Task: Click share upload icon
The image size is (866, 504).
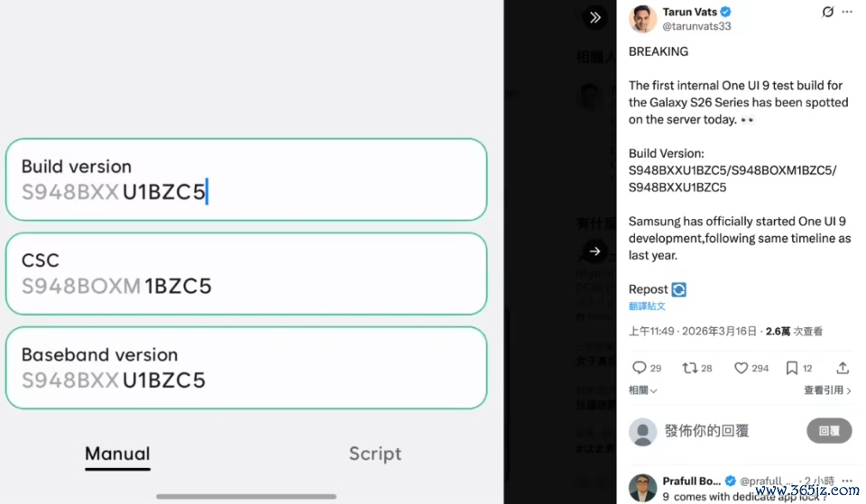Action: pos(843,368)
